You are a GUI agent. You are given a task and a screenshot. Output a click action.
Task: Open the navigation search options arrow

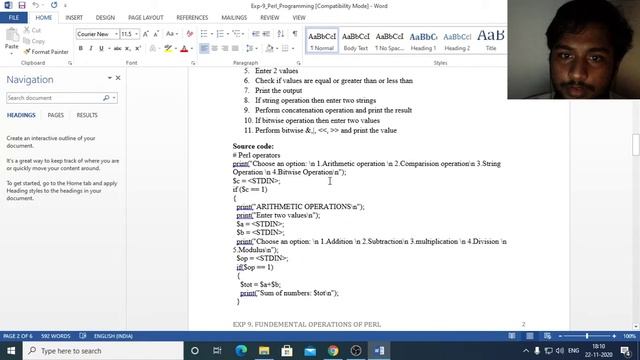114,98
